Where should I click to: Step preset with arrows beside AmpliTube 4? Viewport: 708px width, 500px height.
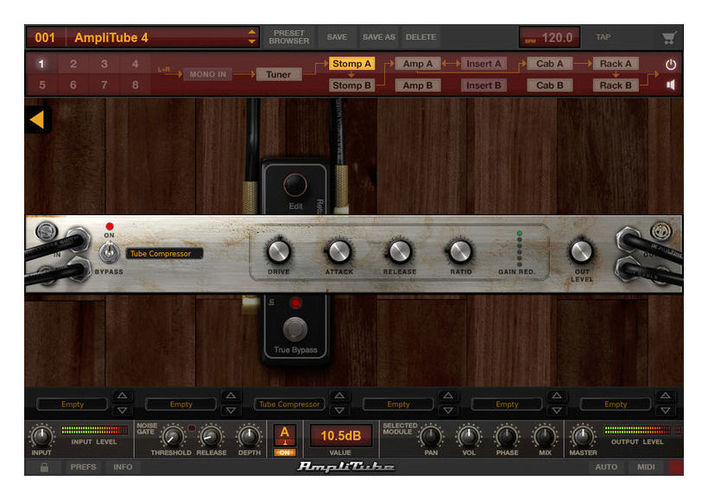(x=252, y=37)
